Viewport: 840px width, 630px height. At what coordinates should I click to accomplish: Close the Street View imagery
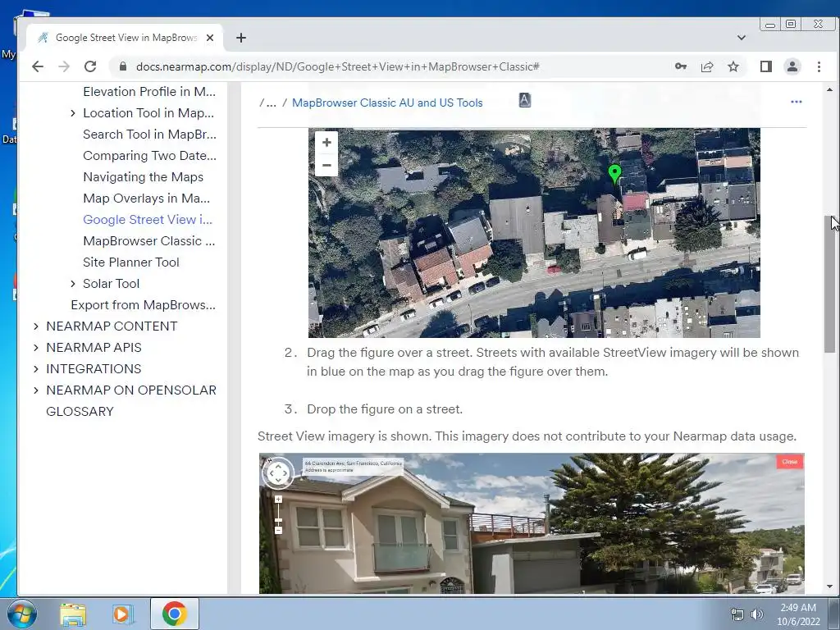(x=790, y=462)
